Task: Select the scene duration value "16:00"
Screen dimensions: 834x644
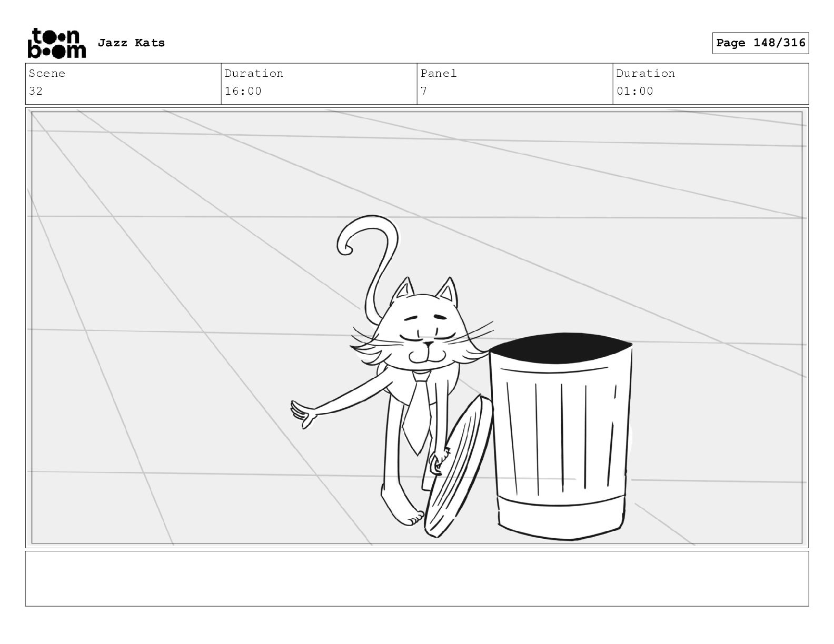Action: pos(243,91)
